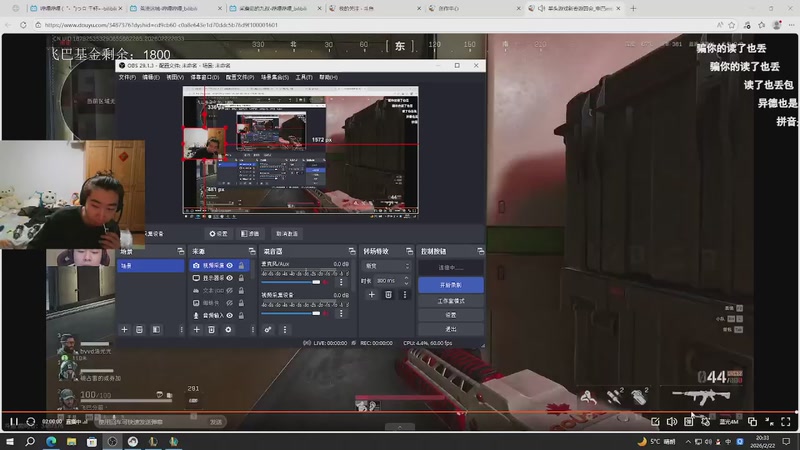Open sources panel three-dot menu
800x450 pixels.
point(253,330)
